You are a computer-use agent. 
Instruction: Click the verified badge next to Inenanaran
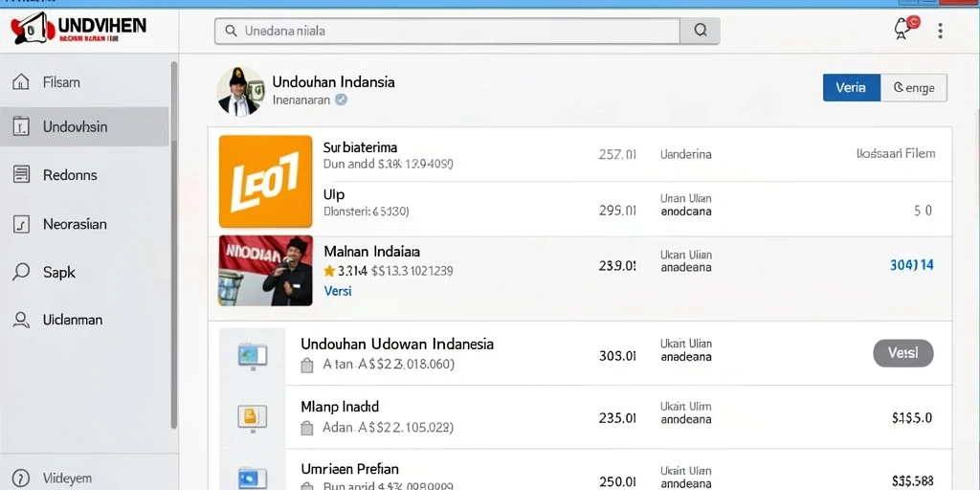[342, 100]
